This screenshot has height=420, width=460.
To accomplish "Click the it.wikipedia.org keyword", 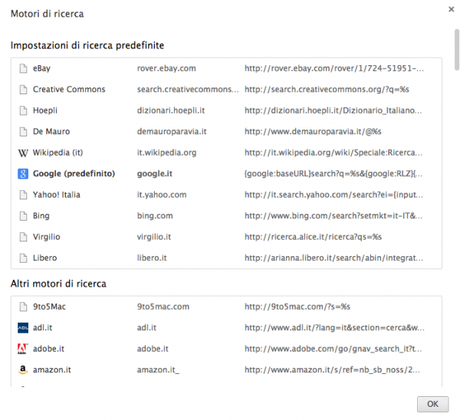I will tap(167, 153).
